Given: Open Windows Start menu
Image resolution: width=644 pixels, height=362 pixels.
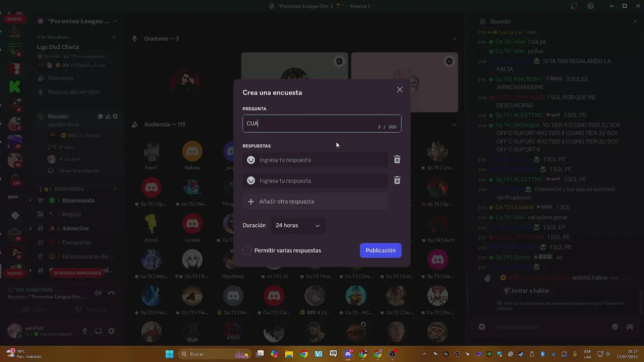Looking at the screenshot, I should click(x=170, y=354).
